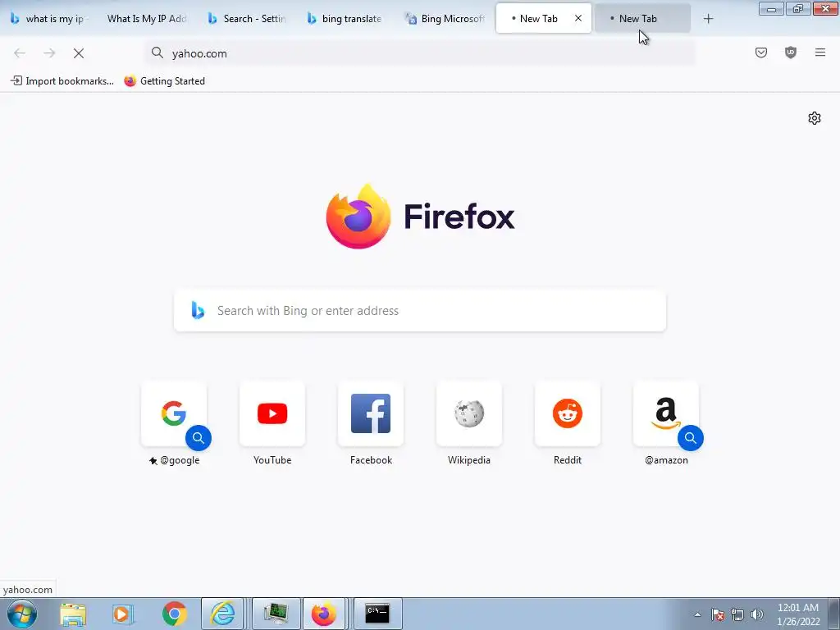This screenshot has width=840, height=630.
Task: Open the Save to Pocket icon
Action: tap(761, 52)
